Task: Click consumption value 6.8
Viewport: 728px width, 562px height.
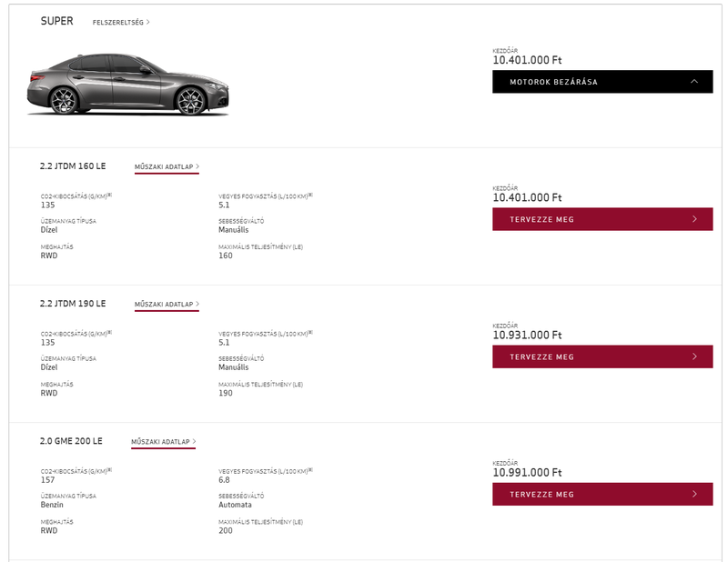Action: point(224,480)
